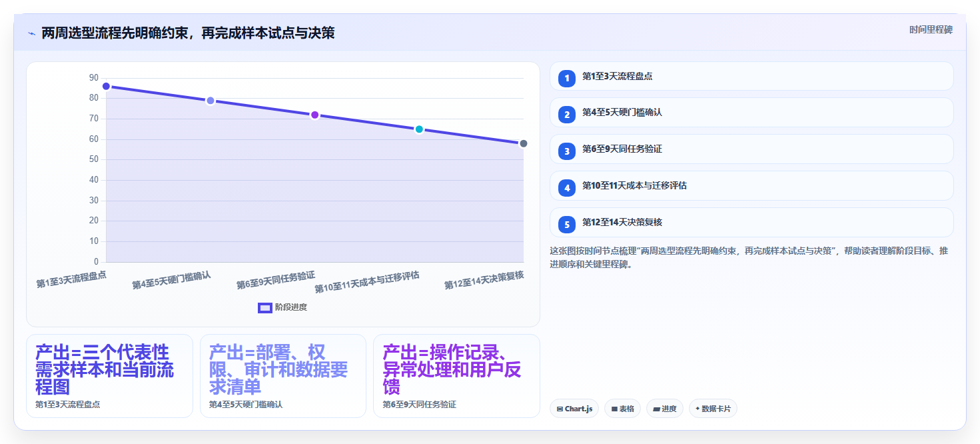980x444 pixels.
Task: Click caption 第4至5天硬门槛确认 under second card
Action: click(x=246, y=405)
